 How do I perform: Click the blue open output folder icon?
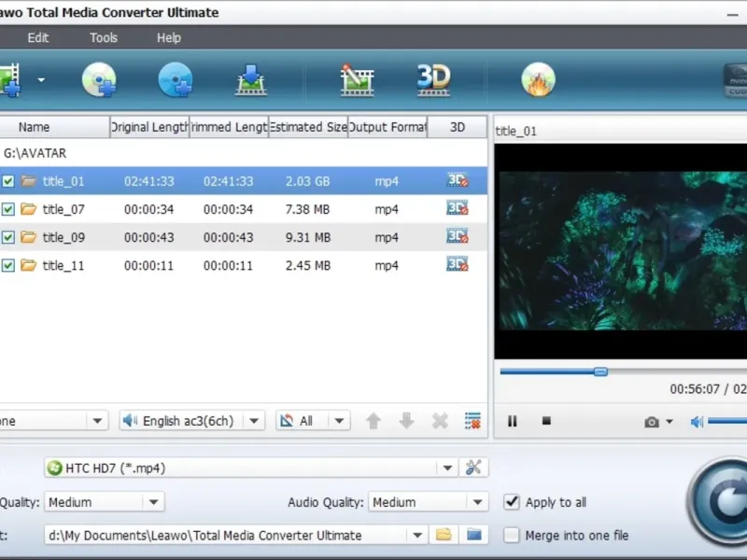click(x=474, y=535)
